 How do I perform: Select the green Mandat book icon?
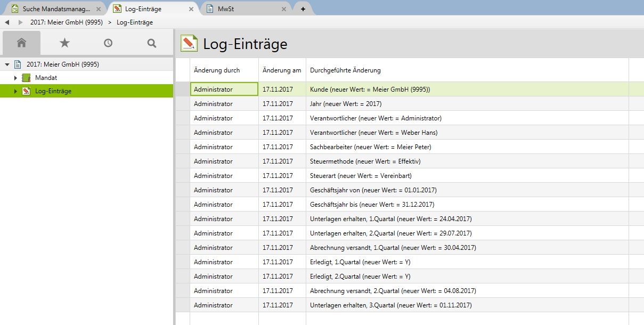pos(26,77)
